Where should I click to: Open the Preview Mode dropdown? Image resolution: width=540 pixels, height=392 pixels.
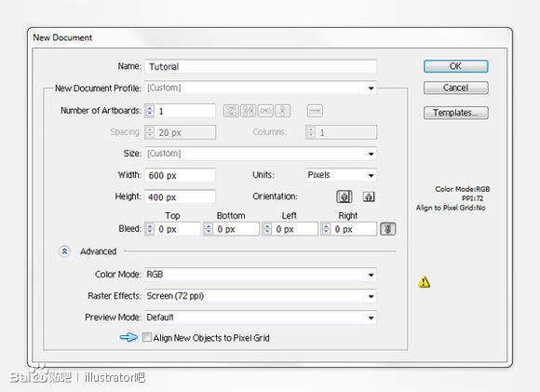pyautogui.click(x=261, y=318)
